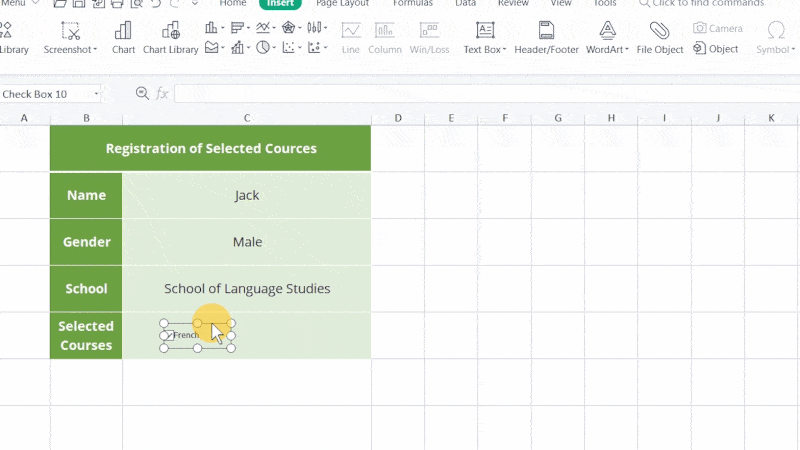Click the cell containing Male

coord(247,242)
